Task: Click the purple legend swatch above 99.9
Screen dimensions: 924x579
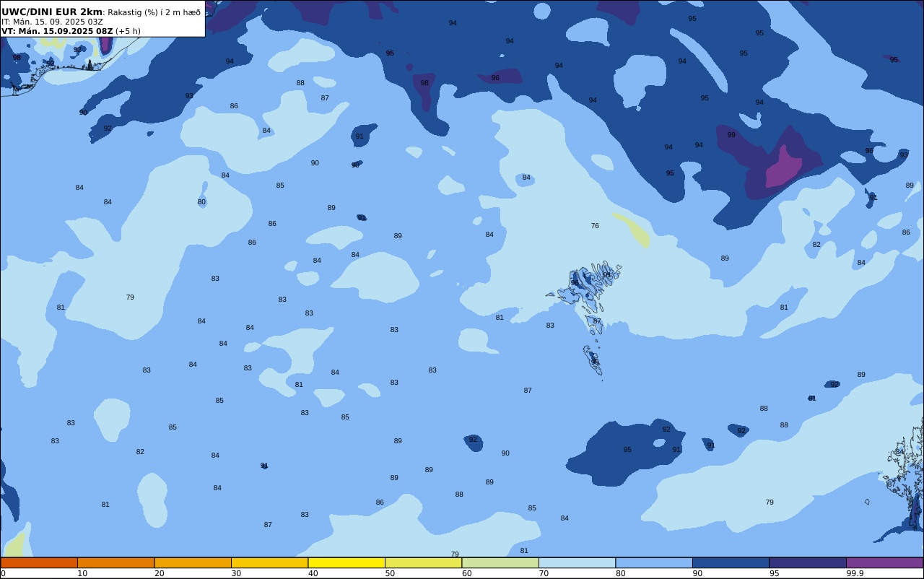Action: 884,562
